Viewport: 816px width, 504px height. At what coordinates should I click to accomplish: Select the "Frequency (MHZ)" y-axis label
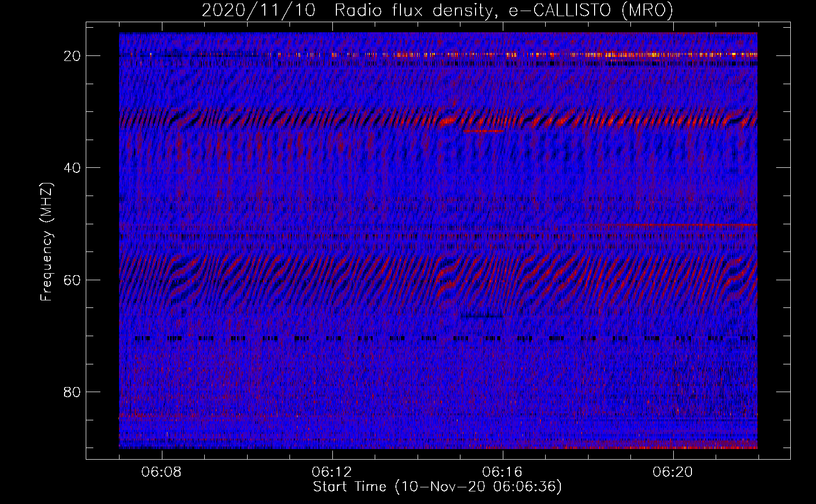click(x=46, y=242)
